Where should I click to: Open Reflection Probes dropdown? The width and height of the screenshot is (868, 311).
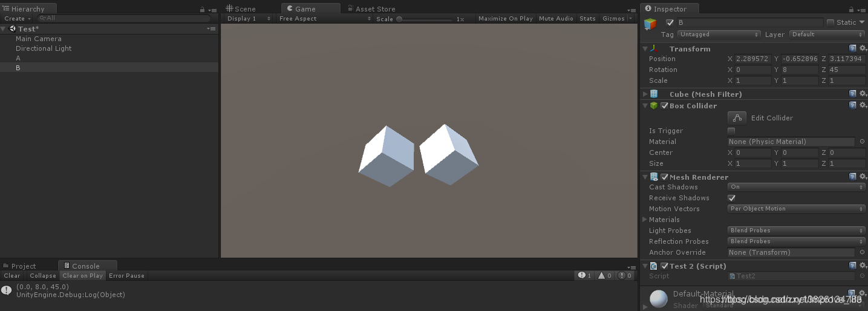(797, 241)
